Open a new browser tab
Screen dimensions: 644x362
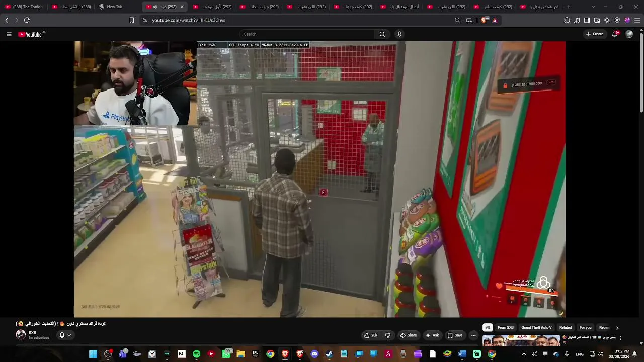click(x=569, y=7)
